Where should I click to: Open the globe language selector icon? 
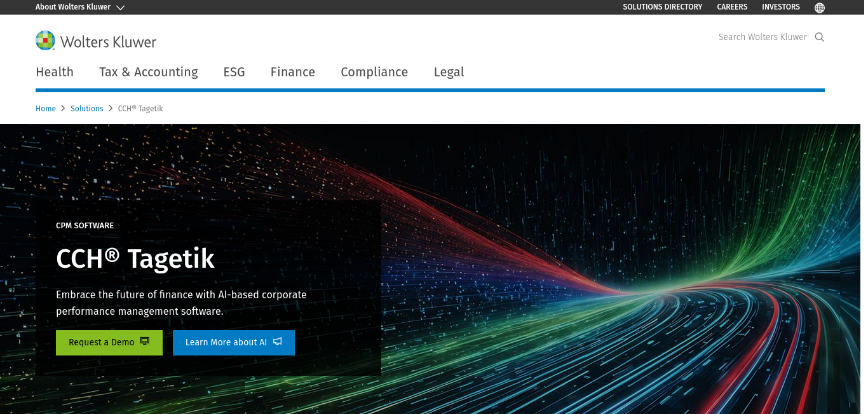[820, 8]
